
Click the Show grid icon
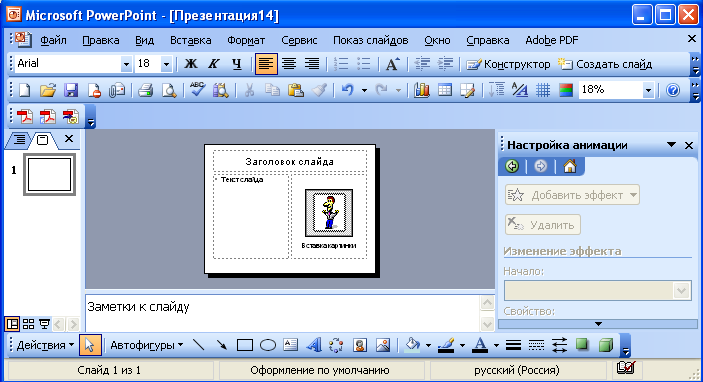pos(543,90)
